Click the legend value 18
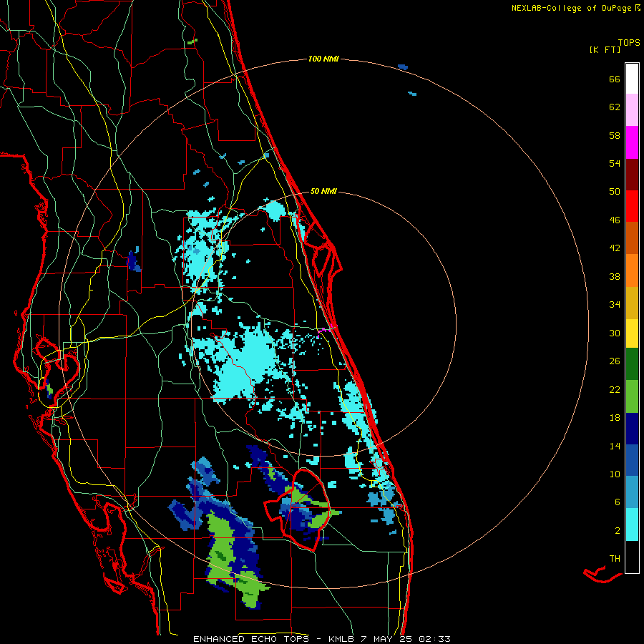The width and height of the screenshot is (644, 644). [x=615, y=418]
